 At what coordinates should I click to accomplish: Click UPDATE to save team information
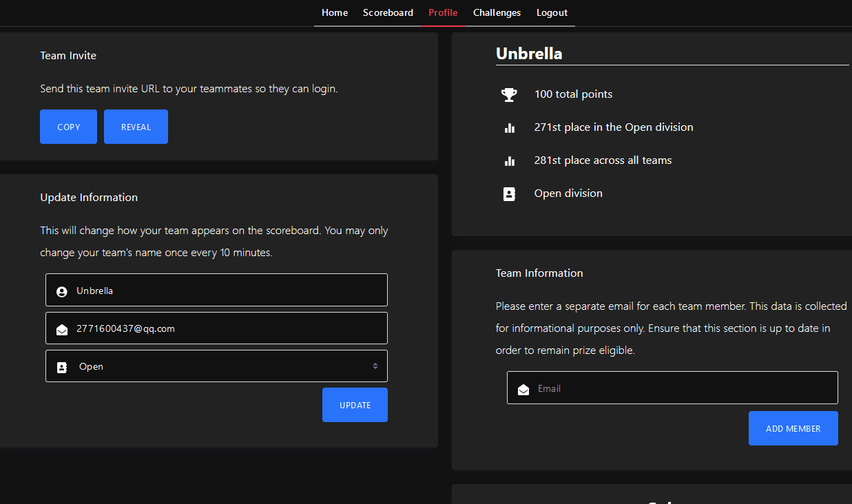tap(355, 405)
